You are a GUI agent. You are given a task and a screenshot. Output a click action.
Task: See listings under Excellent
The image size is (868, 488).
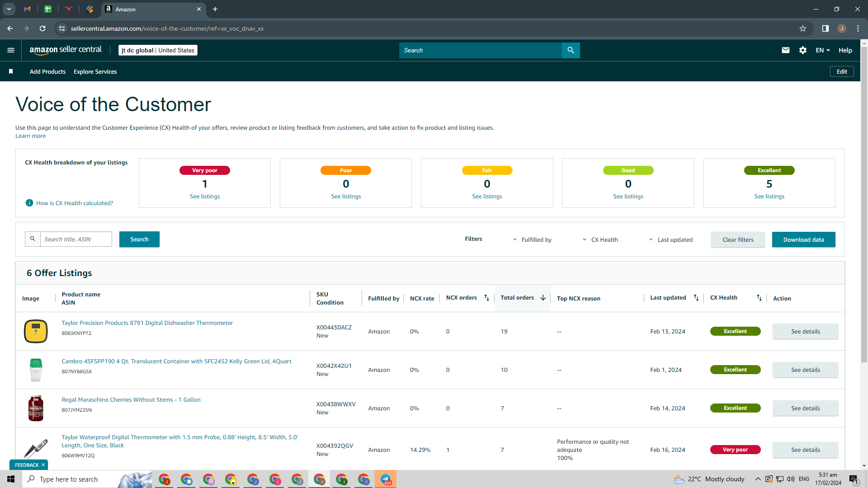pyautogui.click(x=769, y=197)
